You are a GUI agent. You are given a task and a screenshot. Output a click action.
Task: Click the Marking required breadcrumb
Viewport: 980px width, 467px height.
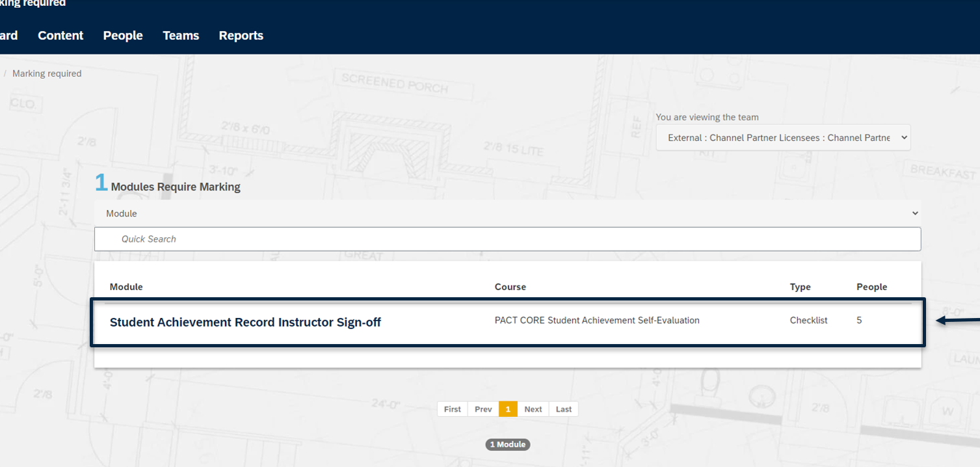point(47,73)
